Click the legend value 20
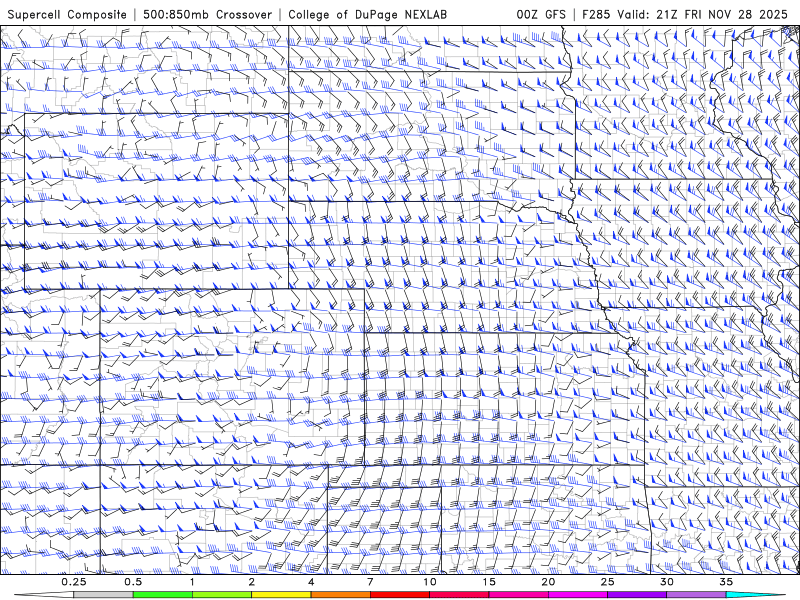Viewport: 800px width, 600px height. click(548, 582)
